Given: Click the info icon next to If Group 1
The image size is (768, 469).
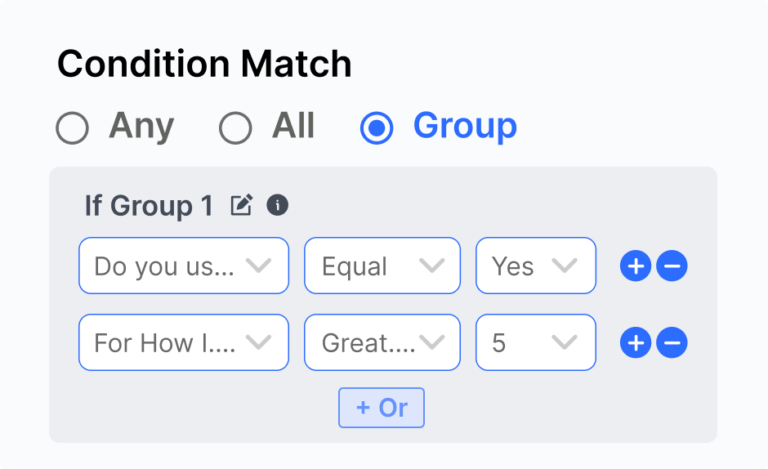Looking at the screenshot, I should pyautogui.click(x=277, y=206).
